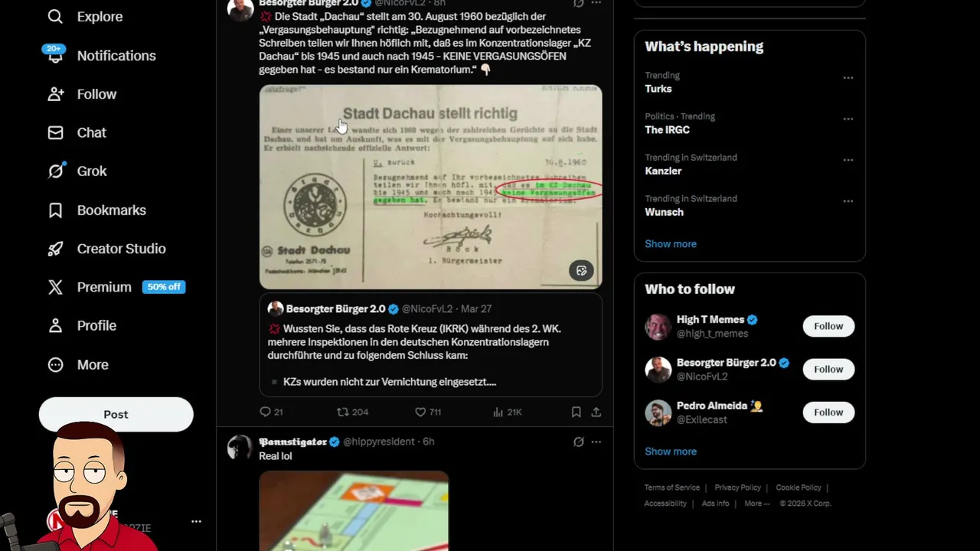Expand more options for Turks trend
980x551 pixels.
[848, 78]
